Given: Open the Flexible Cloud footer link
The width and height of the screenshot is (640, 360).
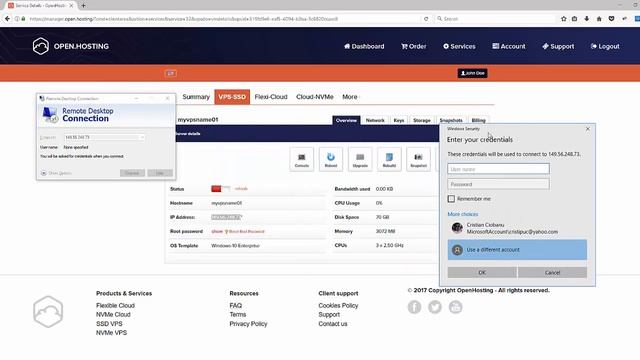Looking at the screenshot, I should tap(115, 305).
